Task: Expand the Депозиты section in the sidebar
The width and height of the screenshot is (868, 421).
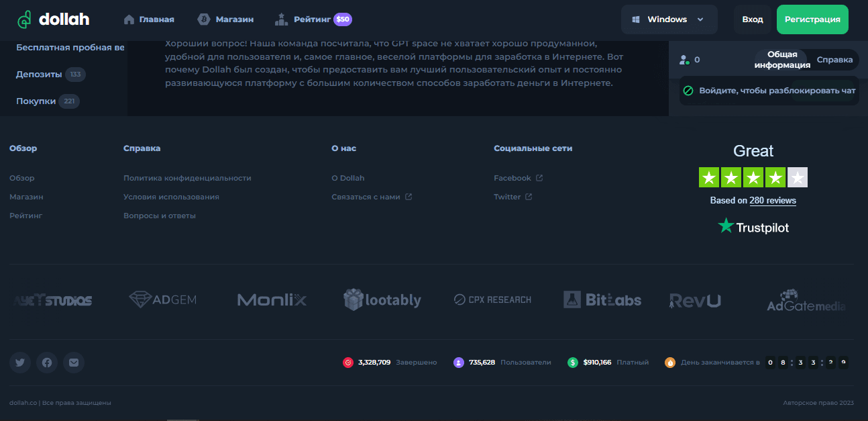Action: (x=40, y=74)
